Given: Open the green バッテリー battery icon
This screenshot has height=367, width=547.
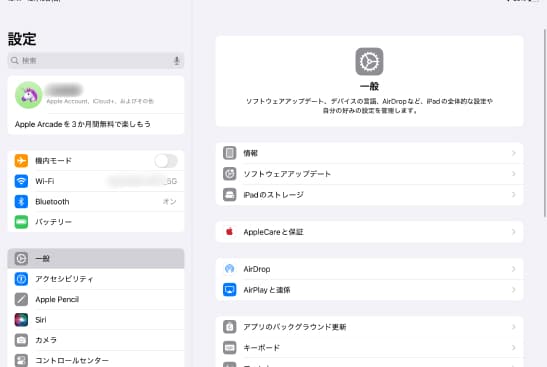Looking at the screenshot, I should pyautogui.click(x=21, y=222).
